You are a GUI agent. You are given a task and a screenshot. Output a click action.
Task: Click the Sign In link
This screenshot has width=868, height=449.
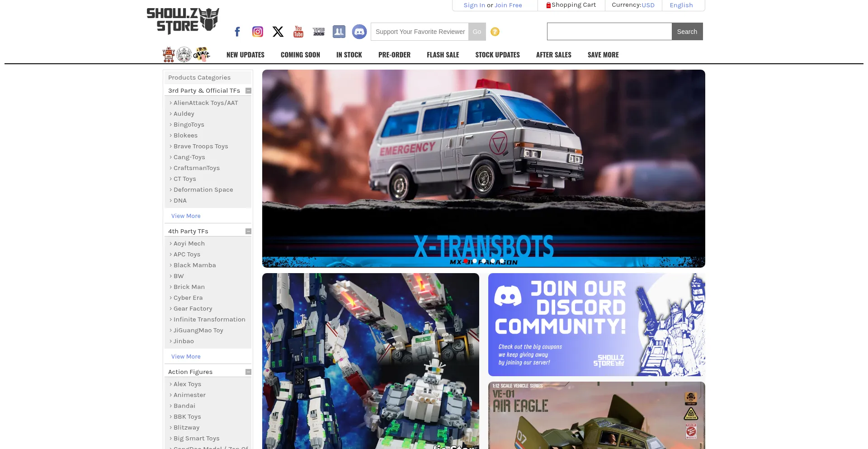point(474,5)
